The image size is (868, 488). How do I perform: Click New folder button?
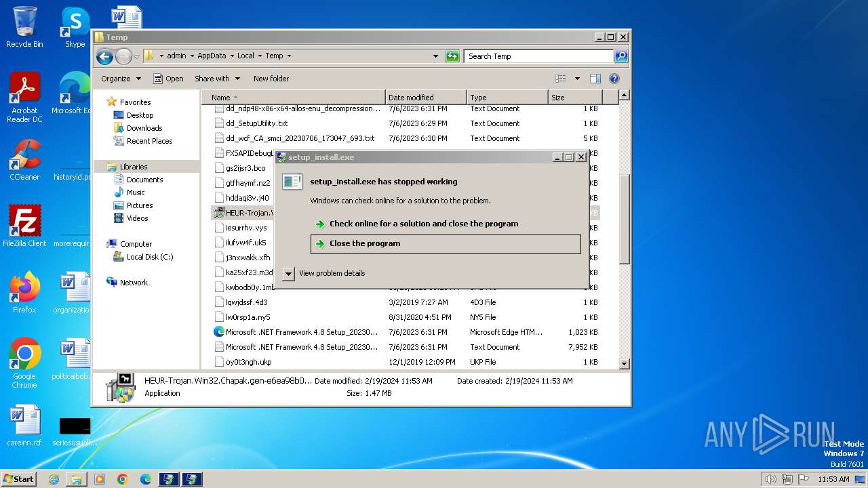click(271, 79)
